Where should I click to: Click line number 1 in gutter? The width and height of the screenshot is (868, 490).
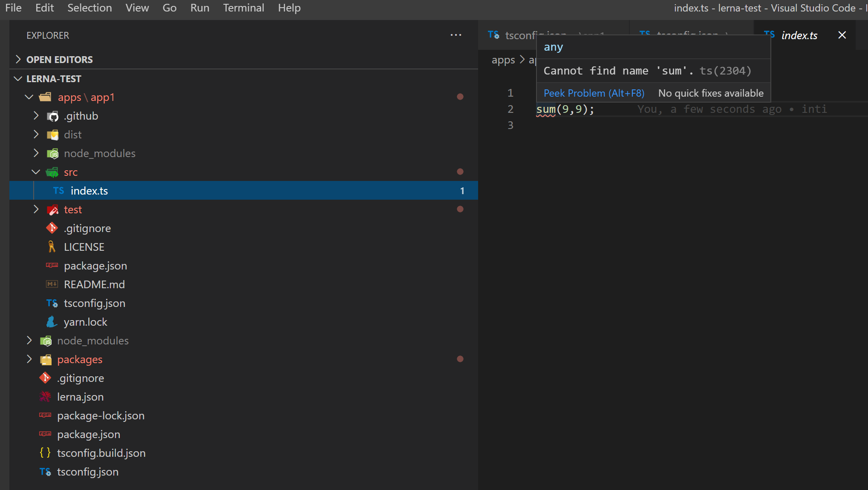click(510, 93)
